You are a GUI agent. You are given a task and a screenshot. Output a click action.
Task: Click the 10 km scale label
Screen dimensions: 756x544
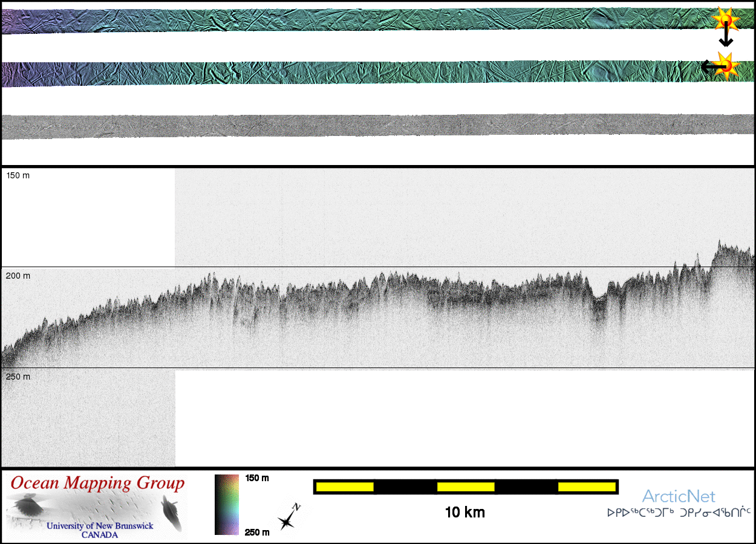pos(464,513)
